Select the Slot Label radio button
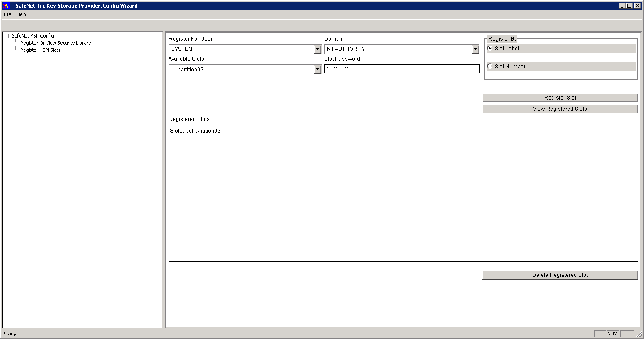644x339 pixels. pos(490,48)
